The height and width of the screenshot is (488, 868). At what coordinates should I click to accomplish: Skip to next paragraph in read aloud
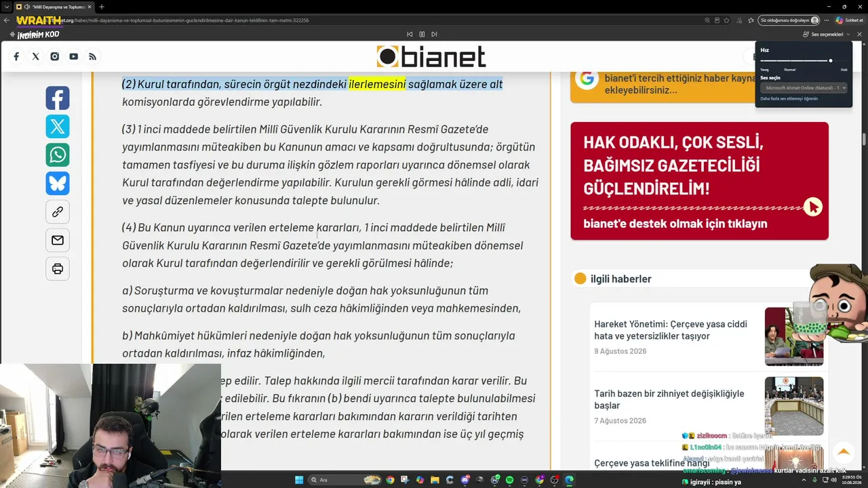click(x=434, y=34)
